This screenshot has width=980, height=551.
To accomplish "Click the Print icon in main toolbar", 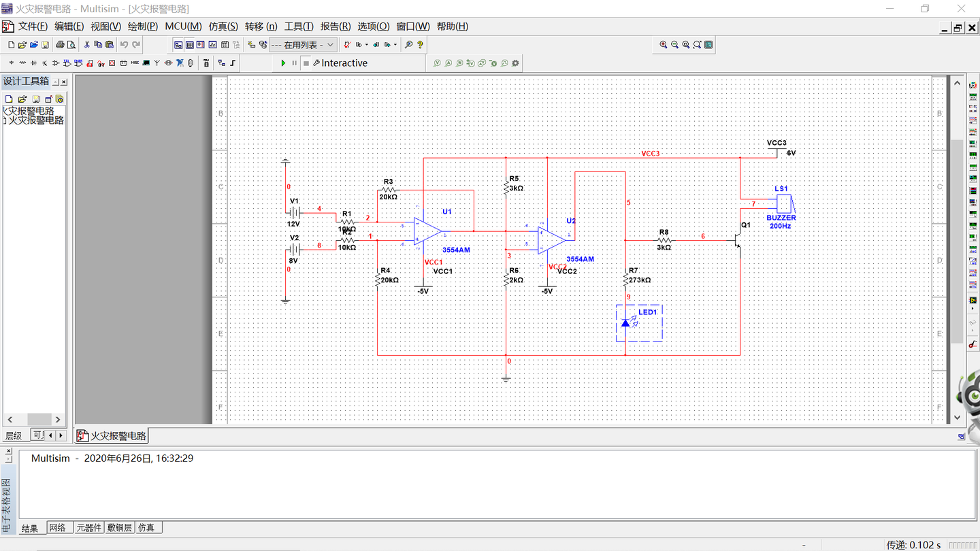I will [x=60, y=45].
